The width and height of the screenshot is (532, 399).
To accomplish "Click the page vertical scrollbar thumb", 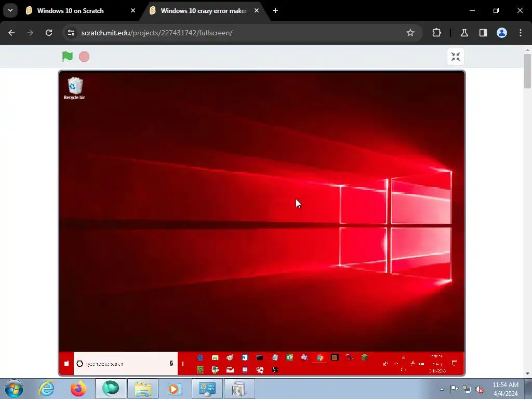I will [x=528, y=71].
